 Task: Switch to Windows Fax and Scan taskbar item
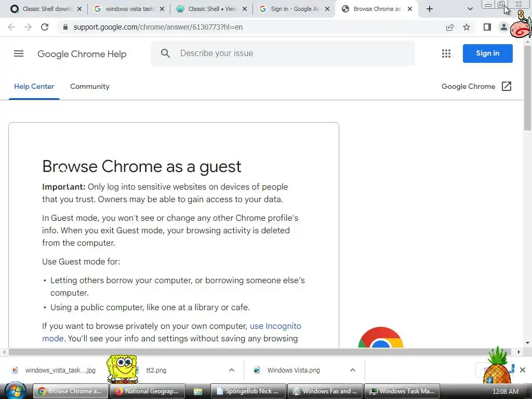[325, 391]
